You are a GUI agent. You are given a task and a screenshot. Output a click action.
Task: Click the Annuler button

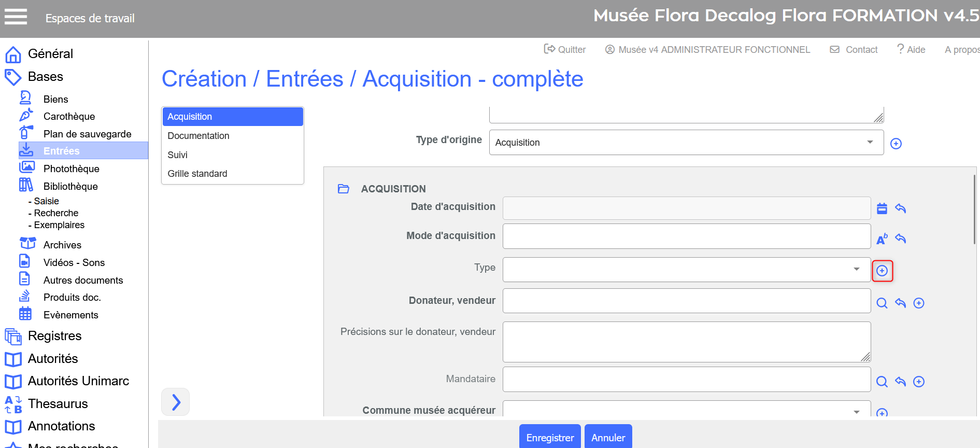608,438
